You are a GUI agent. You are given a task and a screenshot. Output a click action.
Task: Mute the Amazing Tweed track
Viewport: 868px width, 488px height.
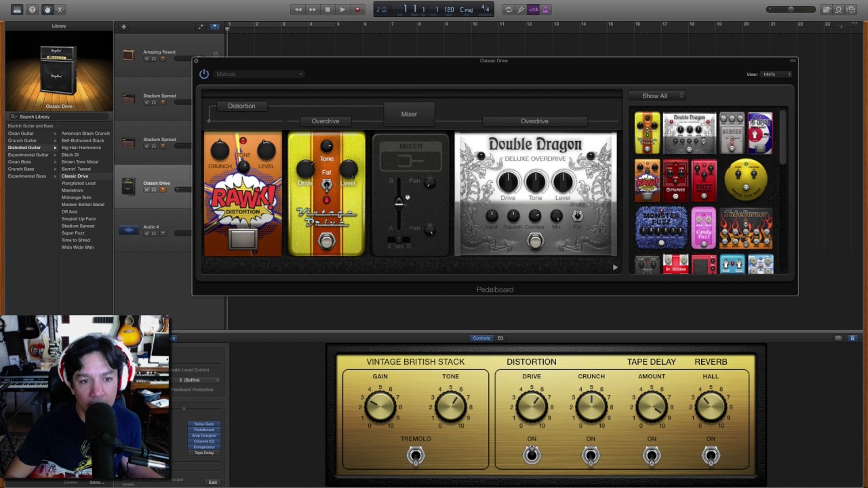[x=146, y=59]
